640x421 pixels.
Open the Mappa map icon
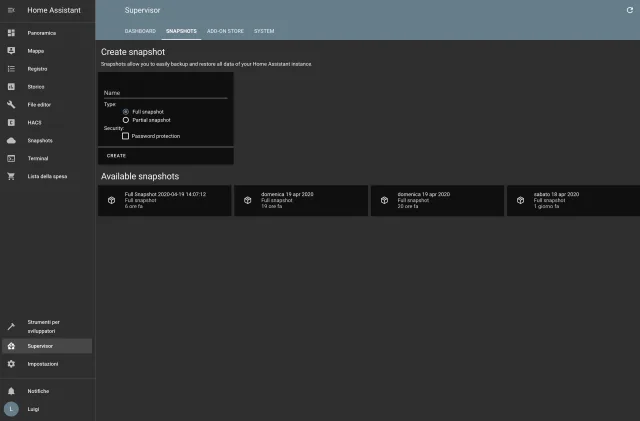coord(11,51)
